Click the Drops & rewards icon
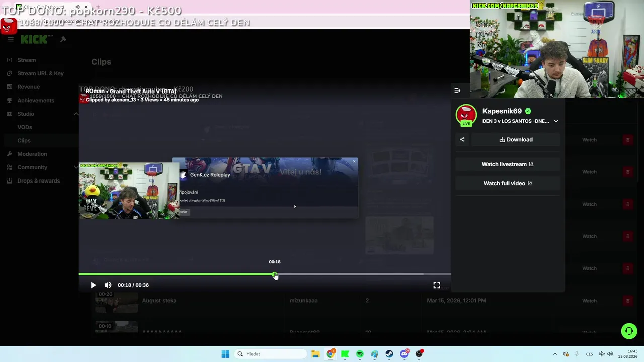644x362 pixels. pos(10,181)
